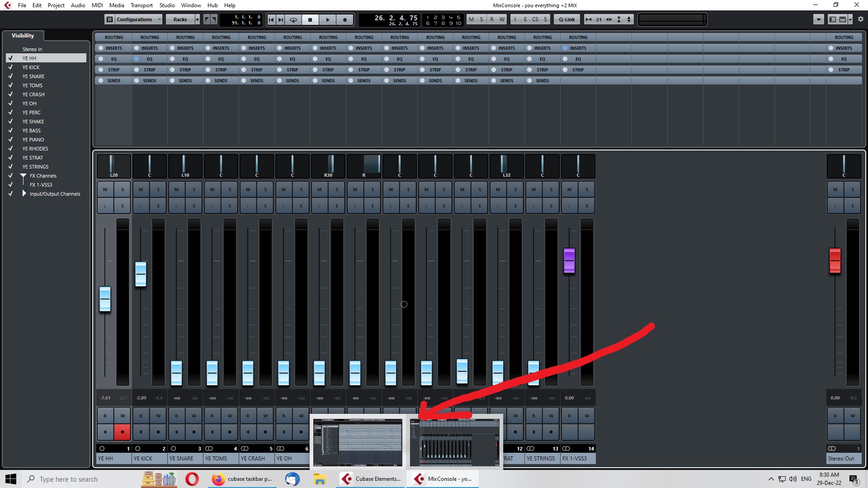Screen dimensions: 868x488
Task: Start playback with the Play button
Action: 328,19
